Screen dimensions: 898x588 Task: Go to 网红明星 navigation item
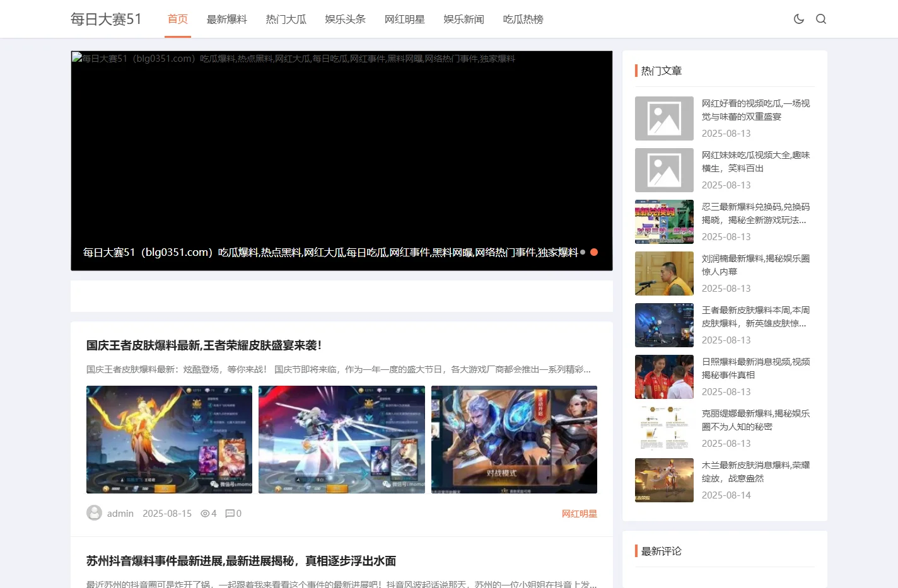pyautogui.click(x=405, y=20)
